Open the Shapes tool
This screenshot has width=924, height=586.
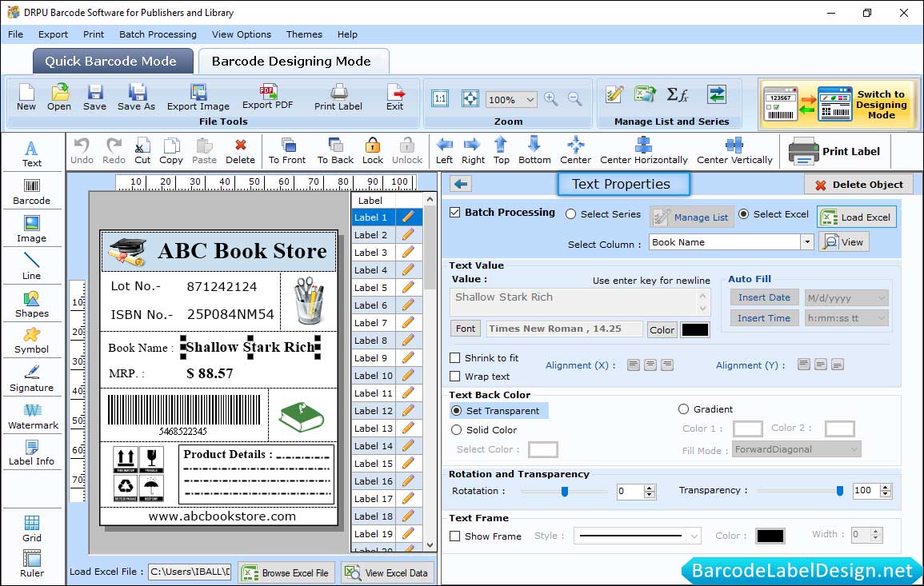click(x=32, y=304)
